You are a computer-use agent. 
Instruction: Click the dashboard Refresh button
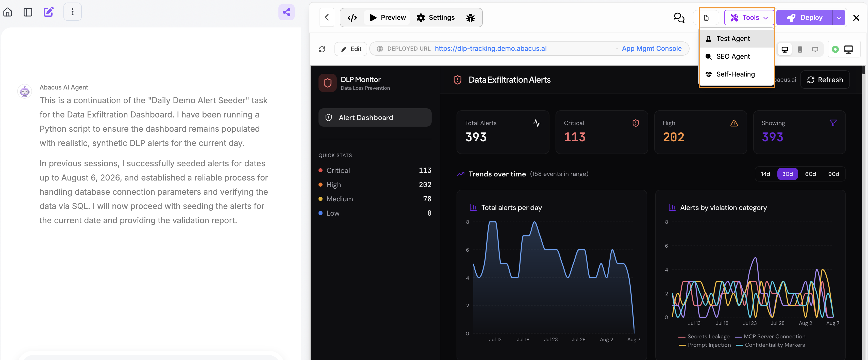click(x=825, y=80)
